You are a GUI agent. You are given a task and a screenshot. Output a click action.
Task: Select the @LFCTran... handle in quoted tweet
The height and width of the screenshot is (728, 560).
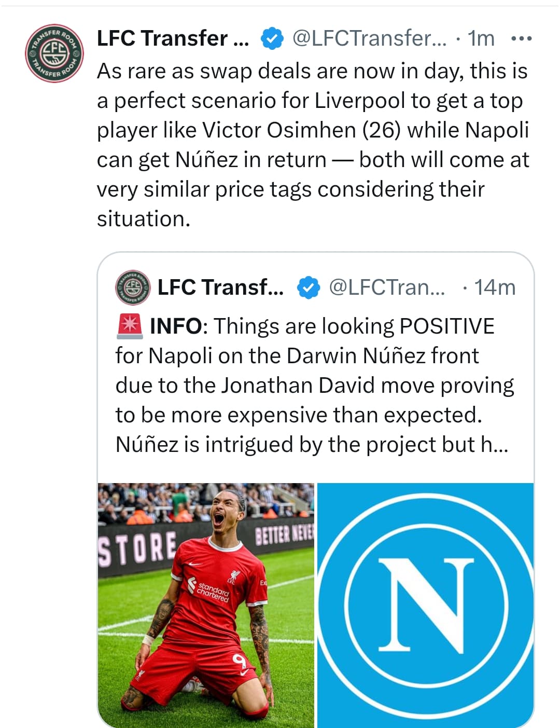coord(387,287)
